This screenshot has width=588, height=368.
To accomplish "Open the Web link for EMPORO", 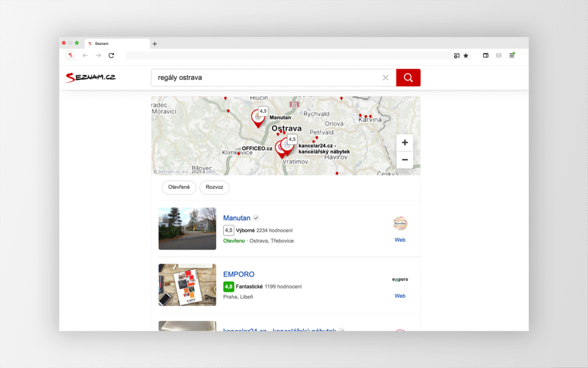I will pyautogui.click(x=400, y=296).
